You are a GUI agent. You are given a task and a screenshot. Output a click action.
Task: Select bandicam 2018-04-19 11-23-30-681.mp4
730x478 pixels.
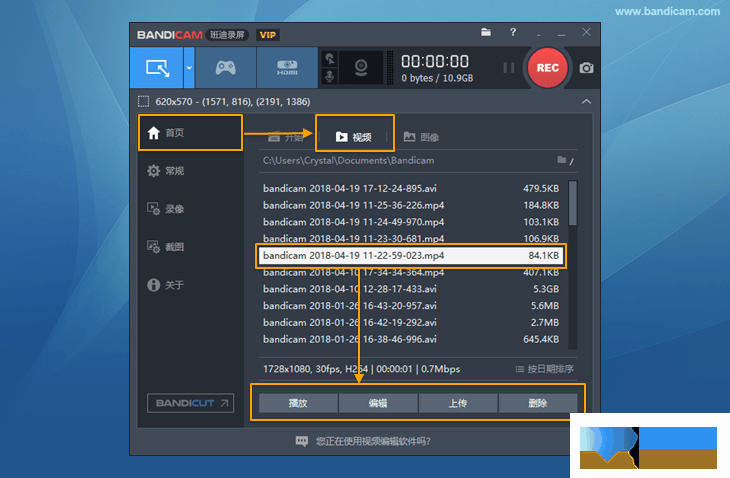tap(411, 238)
